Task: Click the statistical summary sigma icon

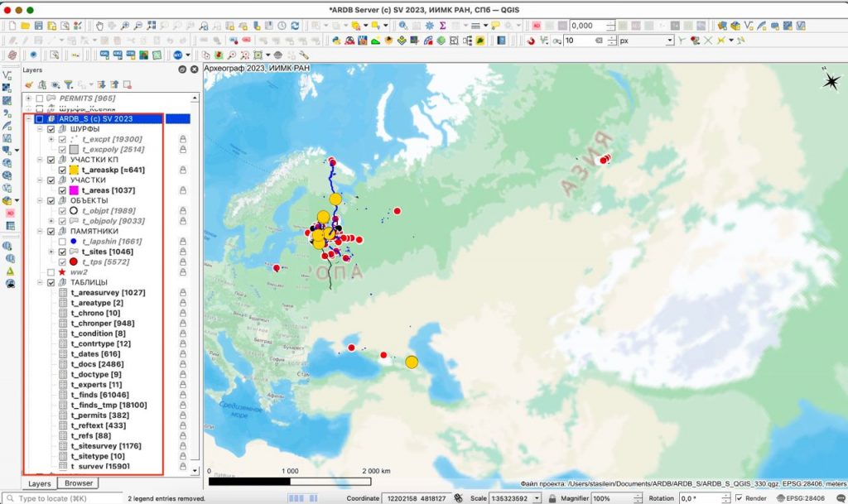Action: click(x=443, y=26)
